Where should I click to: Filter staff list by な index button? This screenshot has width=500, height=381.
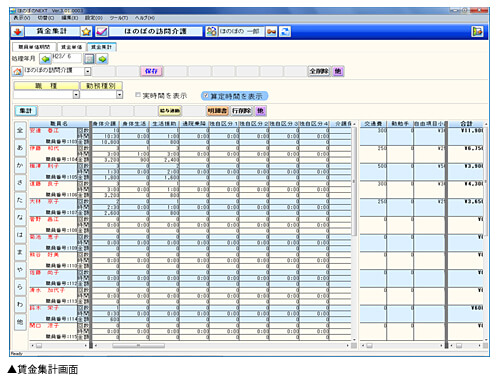(x=20, y=217)
